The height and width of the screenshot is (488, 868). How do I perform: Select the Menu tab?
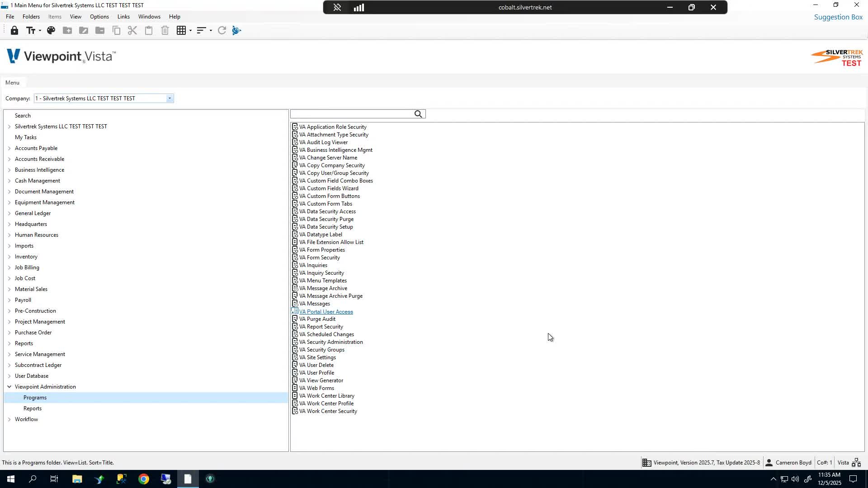(13, 83)
